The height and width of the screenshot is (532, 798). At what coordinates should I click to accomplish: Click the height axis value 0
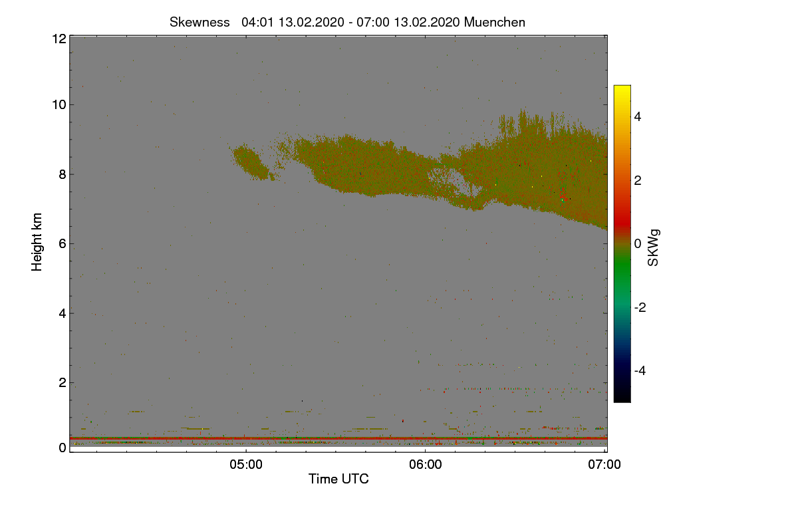[62, 448]
